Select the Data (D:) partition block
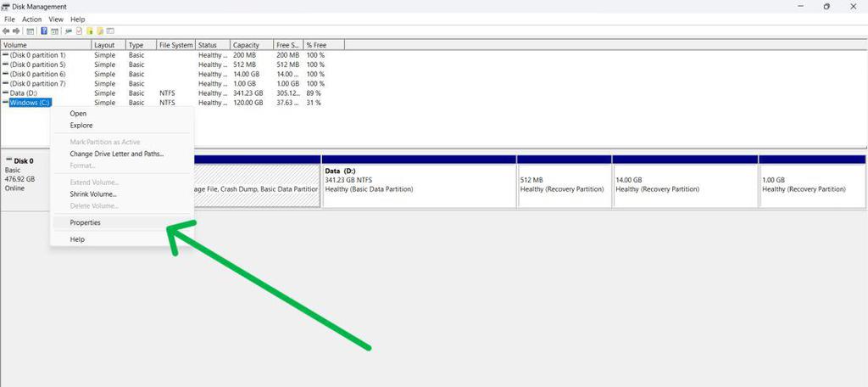 (x=419, y=186)
